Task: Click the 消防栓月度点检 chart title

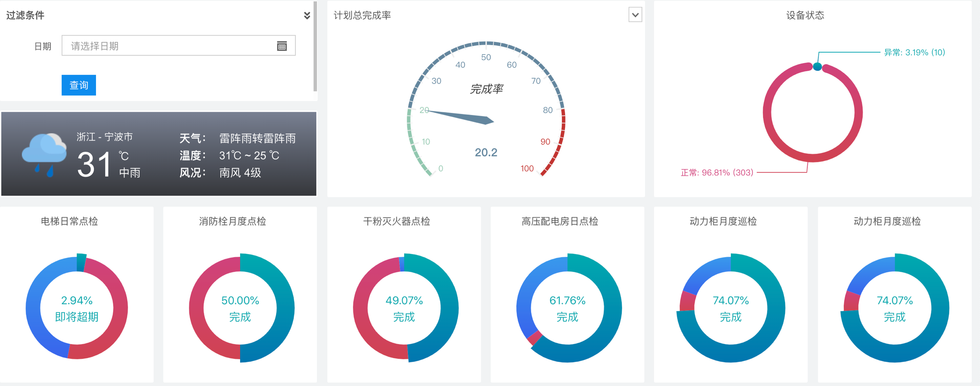Action: [x=233, y=221]
